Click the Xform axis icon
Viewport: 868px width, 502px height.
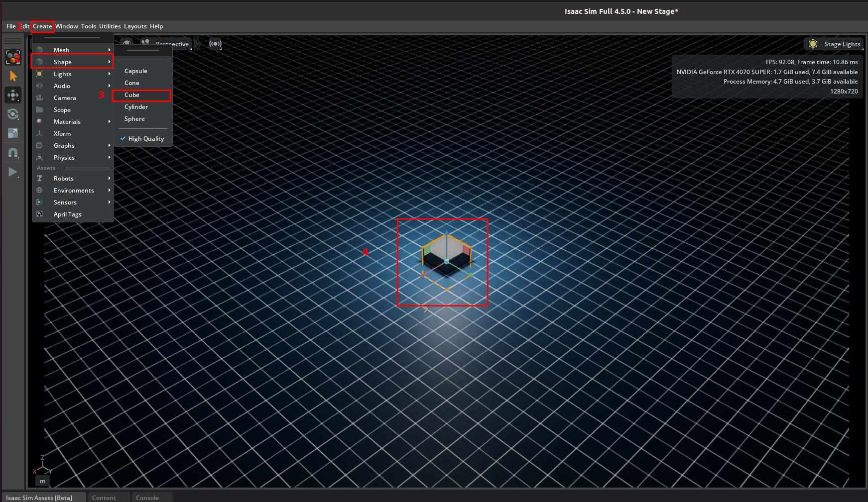pyautogui.click(x=39, y=133)
